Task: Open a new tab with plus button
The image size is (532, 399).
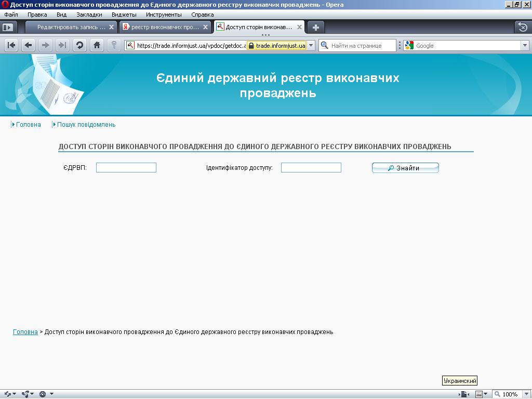Action: pyautogui.click(x=316, y=27)
